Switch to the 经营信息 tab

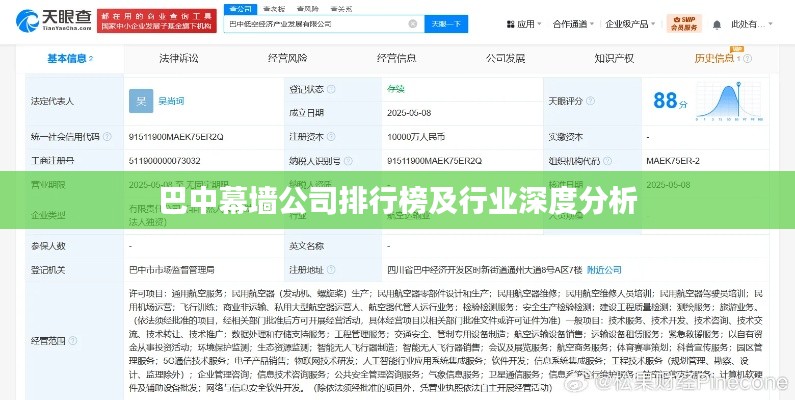coord(396,58)
